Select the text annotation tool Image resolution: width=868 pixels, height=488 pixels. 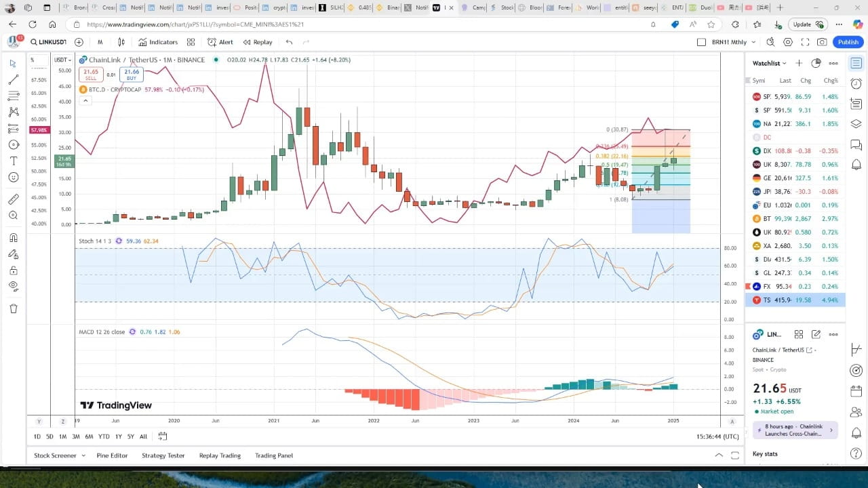click(14, 161)
